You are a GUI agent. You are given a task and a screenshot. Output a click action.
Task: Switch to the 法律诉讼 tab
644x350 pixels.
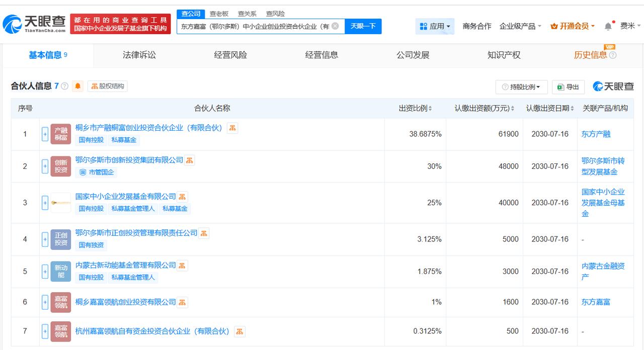point(139,55)
